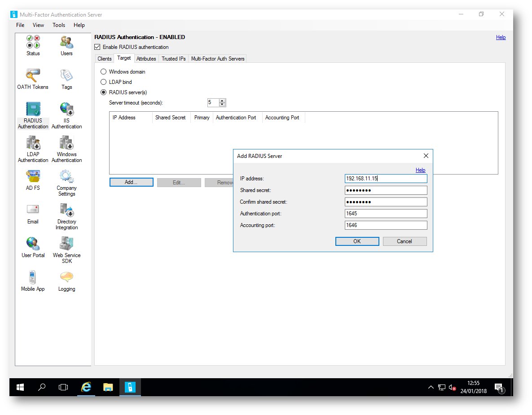Screen dimensions: 532x415
Task: Select the Windows domain radio option
Action: click(x=104, y=71)
